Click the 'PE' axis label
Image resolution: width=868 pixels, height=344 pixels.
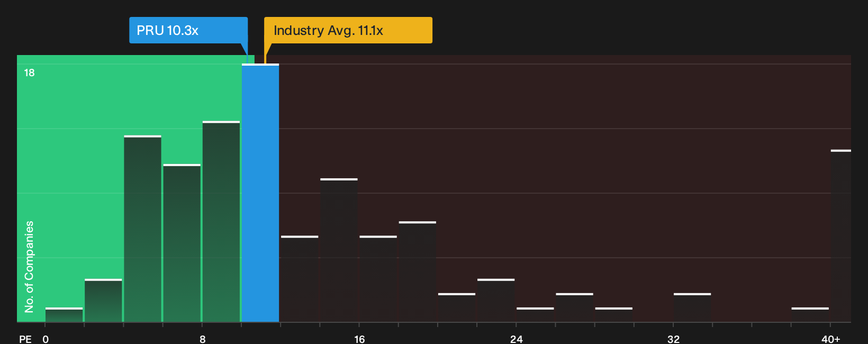pyautogui.click(x=25, y=339)
